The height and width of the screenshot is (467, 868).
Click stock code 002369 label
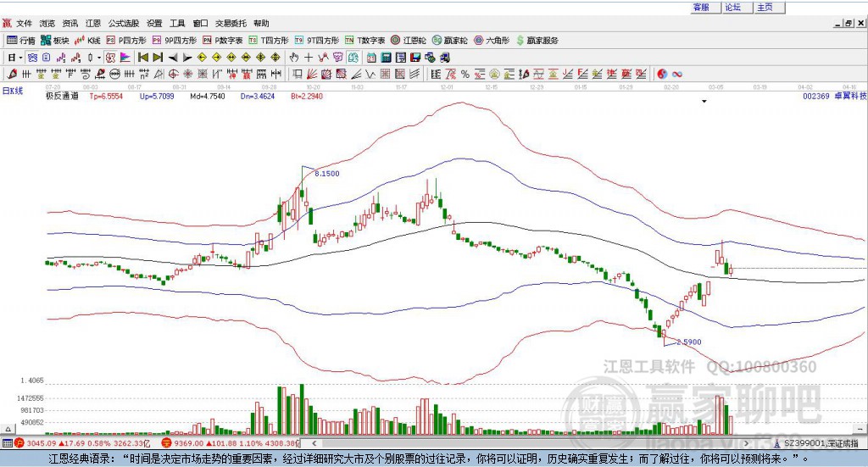(816, 96)
